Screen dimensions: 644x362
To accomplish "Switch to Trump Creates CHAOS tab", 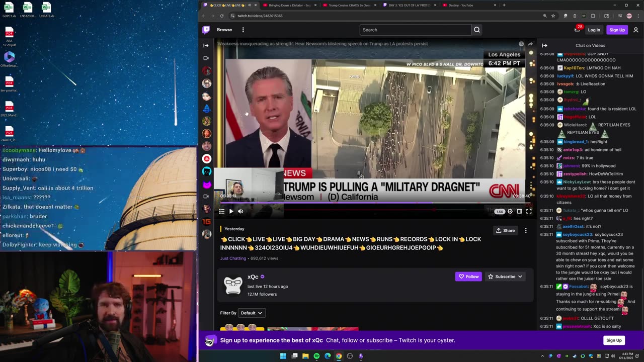I will [349, 5].
